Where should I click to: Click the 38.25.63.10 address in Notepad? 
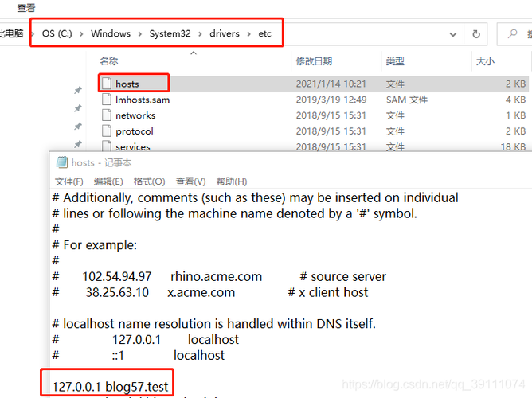(x=117, y=292)
